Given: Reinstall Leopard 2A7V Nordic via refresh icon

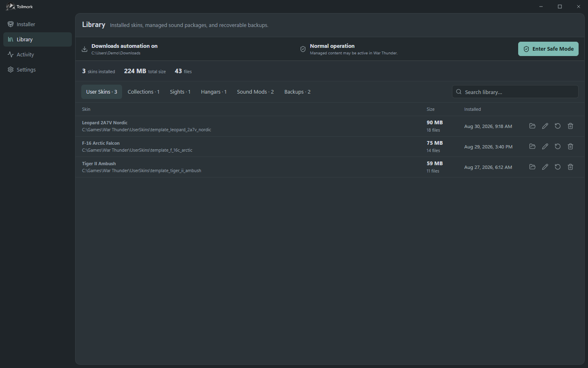Looking at the screenshot, I should pos(557,126).
